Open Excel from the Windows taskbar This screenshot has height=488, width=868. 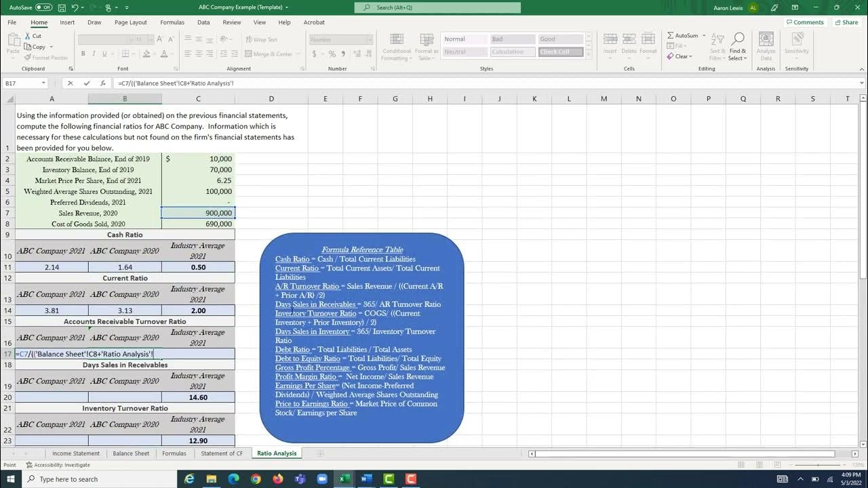point(344,479)
